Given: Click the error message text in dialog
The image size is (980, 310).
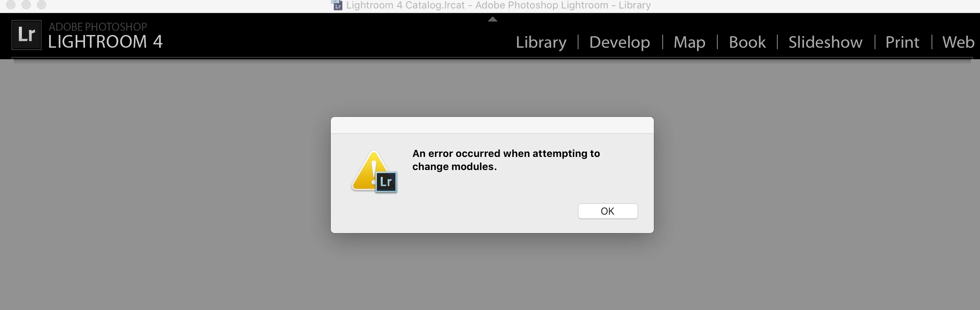Looking at the screenshot, I should [506, 160].
